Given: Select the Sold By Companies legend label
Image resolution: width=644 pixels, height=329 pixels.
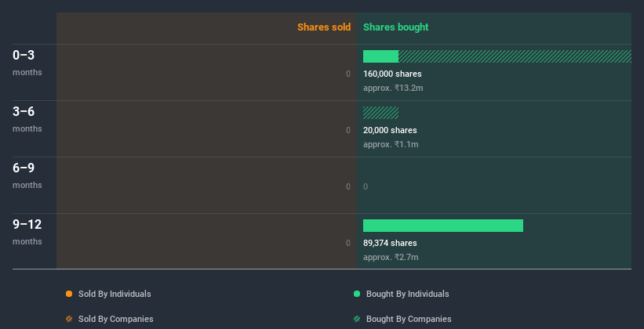Looking at the screenshot, I should 116,319.
